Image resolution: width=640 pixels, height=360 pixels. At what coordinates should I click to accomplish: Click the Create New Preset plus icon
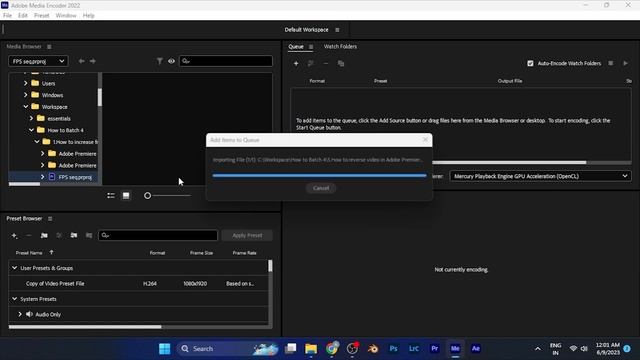[14, 235]
